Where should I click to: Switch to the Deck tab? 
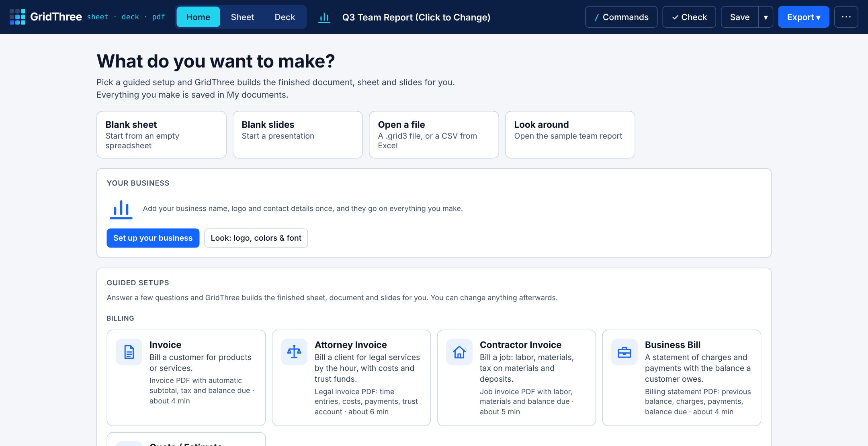coord(285,17)
